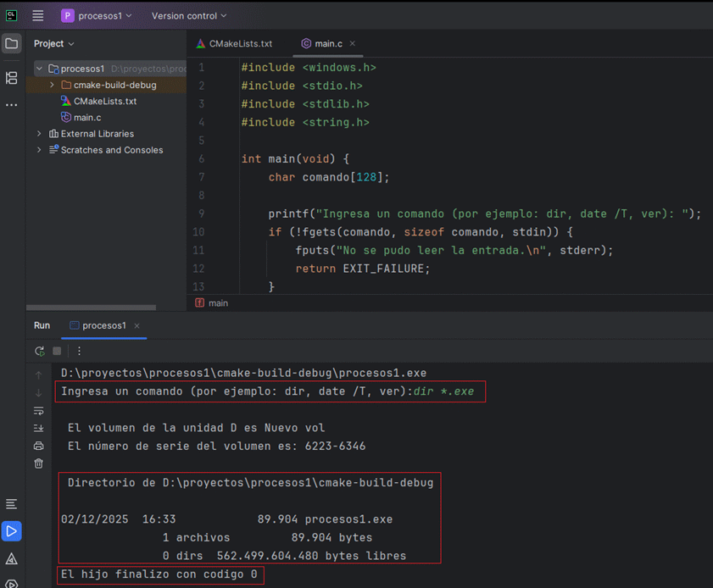Toggle scroll to end in console

[38, 429]
